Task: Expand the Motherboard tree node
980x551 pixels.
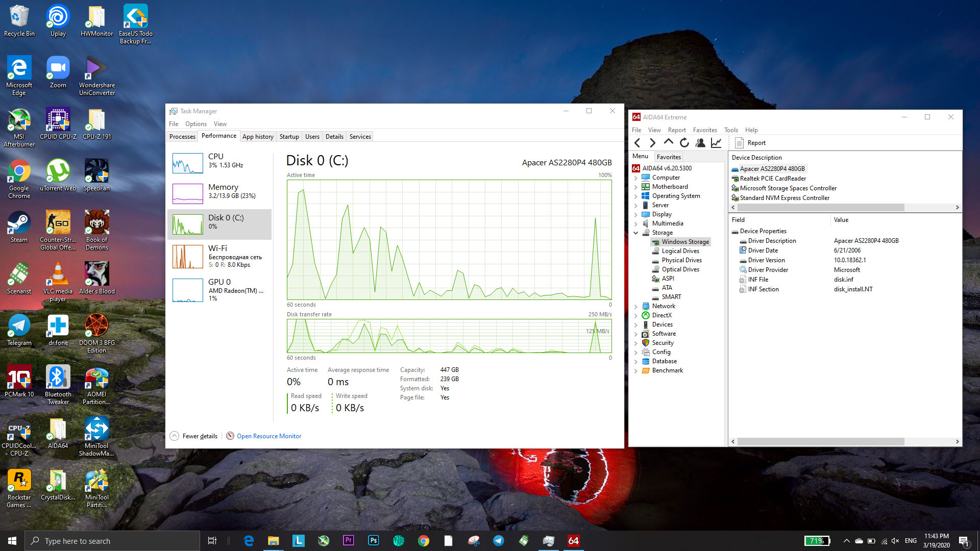Action: pyautogui.click(x=636, y=187)
